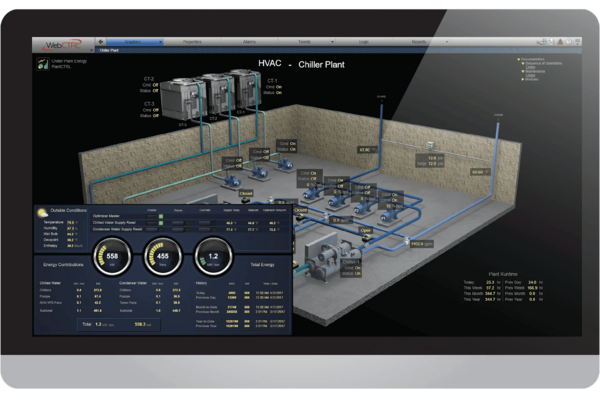Screen dimensions: 600x400
Task: Switch to the Alarms tab
Action: pyautogui.click(x=249, y=42)
